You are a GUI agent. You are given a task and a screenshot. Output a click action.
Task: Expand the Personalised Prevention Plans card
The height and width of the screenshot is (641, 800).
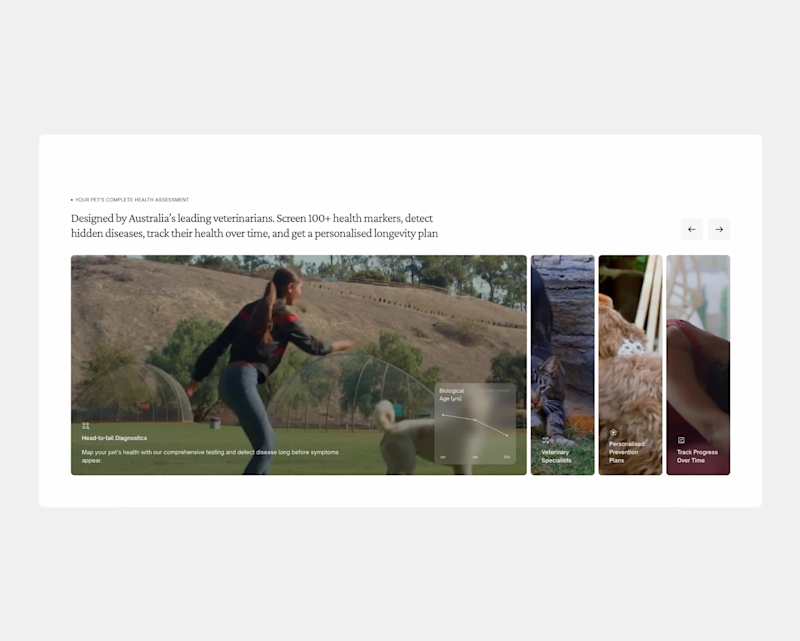pyautogui.click(x=631, y=365)
